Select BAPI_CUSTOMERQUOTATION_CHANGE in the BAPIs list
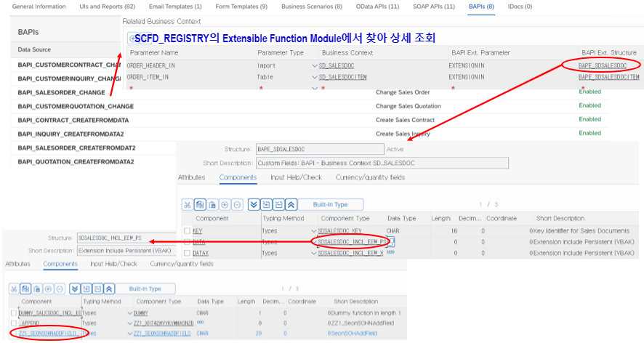 [x=76, y=106]
